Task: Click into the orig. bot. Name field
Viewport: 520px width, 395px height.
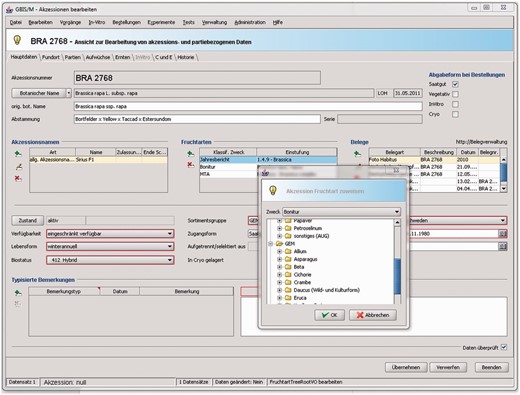Action: pyautogui.click(x=248, y=106)
